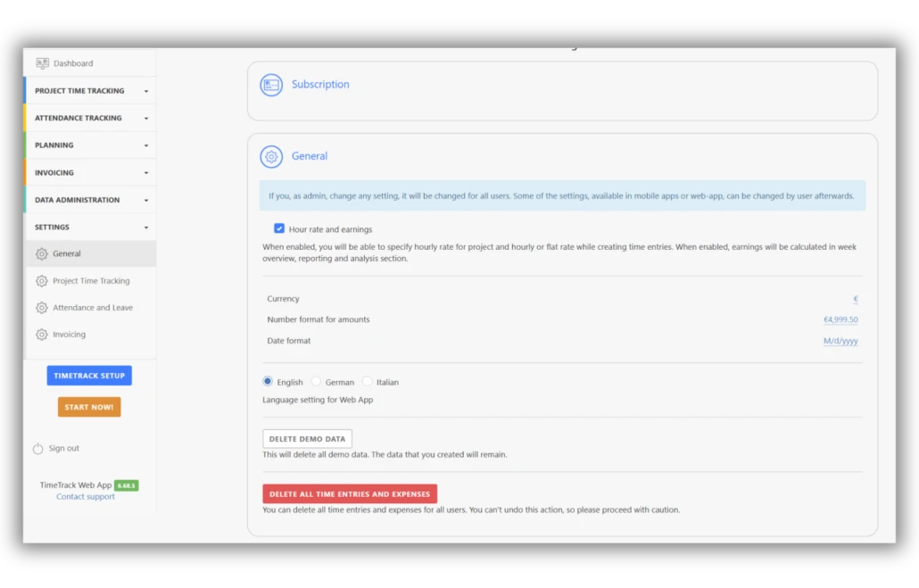The height and width of the screenshot is (588, 919).
Task: Click gear icon beside Attendance and Leave
Action: pos(42,308)
